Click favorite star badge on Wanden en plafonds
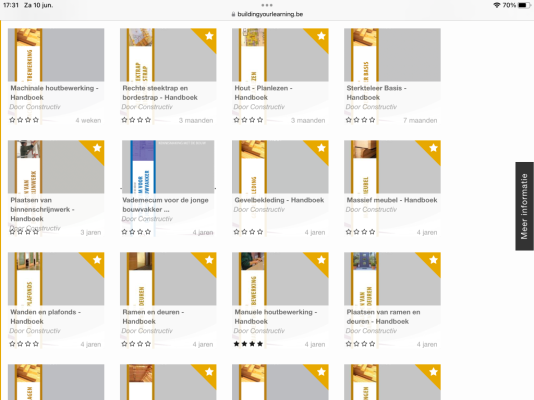The height and width of the screenshot is (400, 534). pos(97,260)
